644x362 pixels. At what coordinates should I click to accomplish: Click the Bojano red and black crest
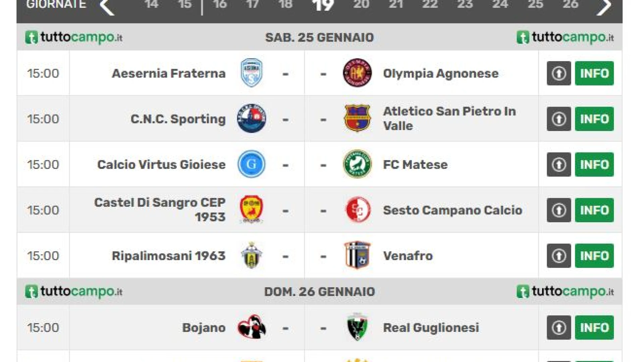coord(252,327)
